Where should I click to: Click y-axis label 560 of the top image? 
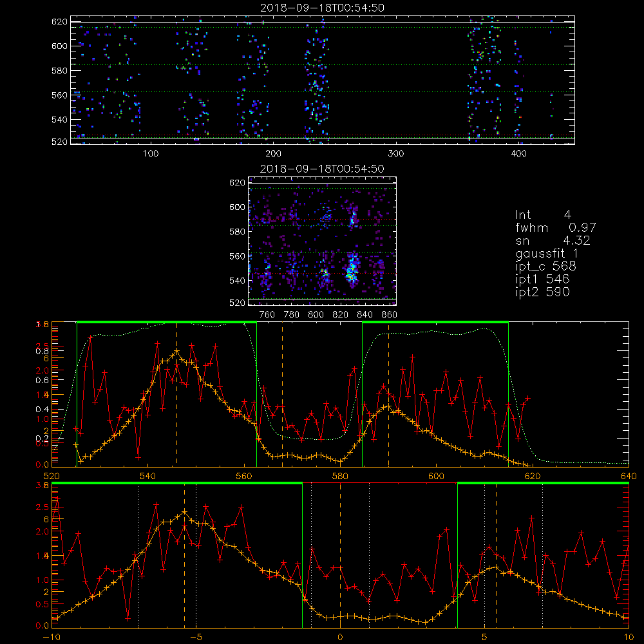click(x=59, y=95)
